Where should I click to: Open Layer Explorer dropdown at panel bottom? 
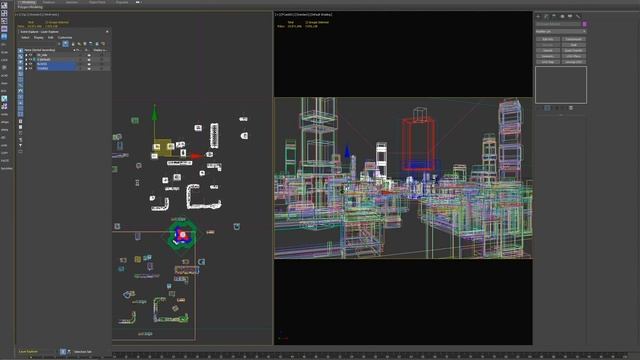tap(38, 351)
